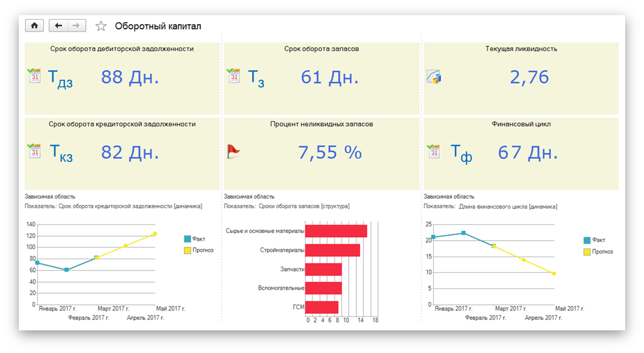Click title Срок оборота кредиторской задолженности

pyautogui.click(x=122, y=124)
